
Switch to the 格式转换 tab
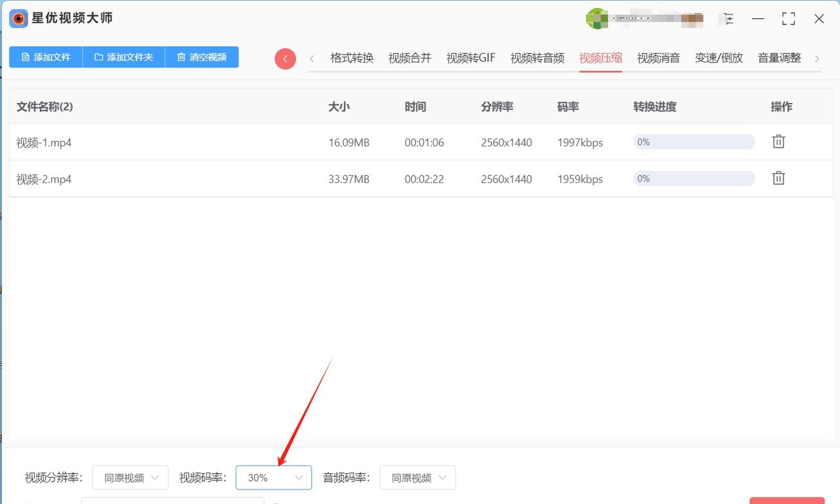(x=351, y=58)
